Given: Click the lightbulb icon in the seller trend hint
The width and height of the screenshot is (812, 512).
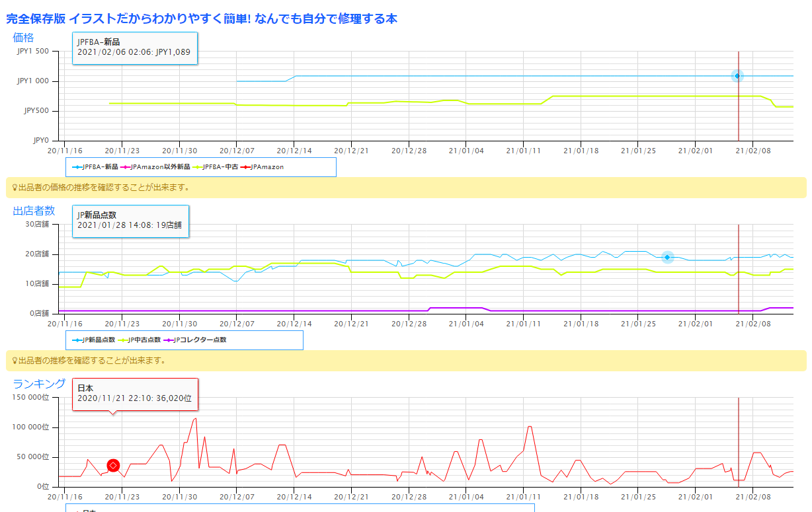Looking at the screenshot, I should point(15,361).
